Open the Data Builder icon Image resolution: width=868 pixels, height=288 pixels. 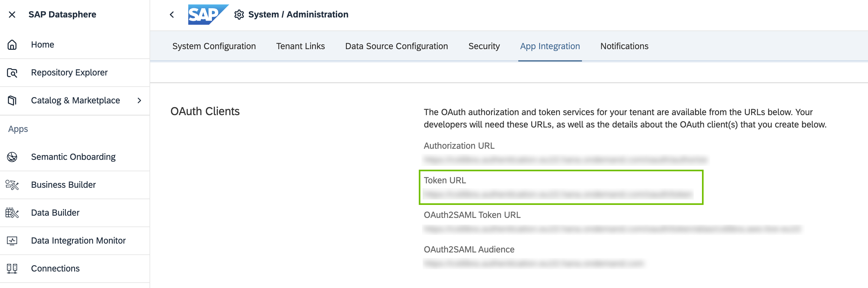pyautogui.click(x=12, y=213)
